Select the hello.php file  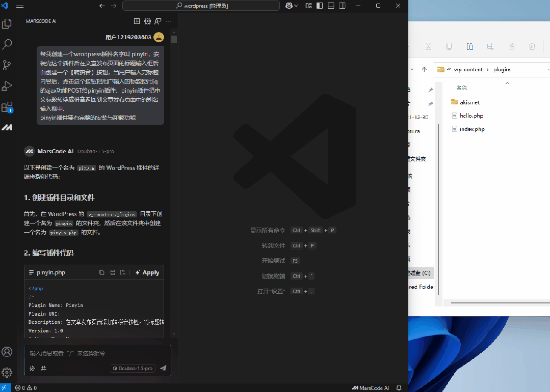[x=471, y=116]
